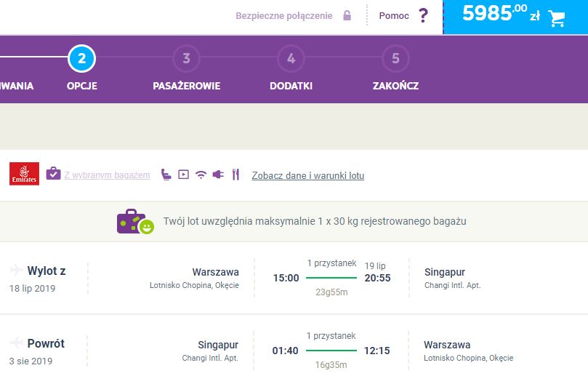Click the Pomoc help link
The image size is (588, 376).
pyautogui.click(x=394, y=16)
